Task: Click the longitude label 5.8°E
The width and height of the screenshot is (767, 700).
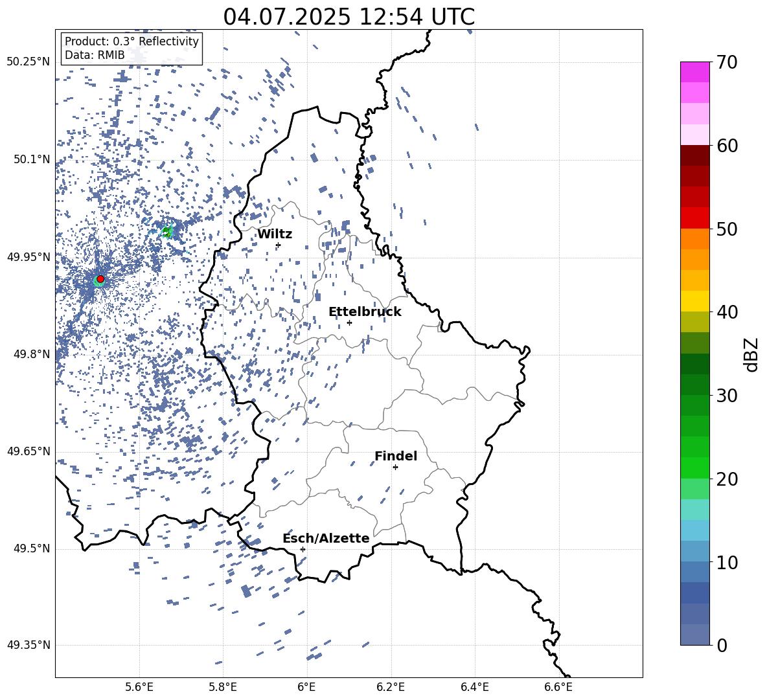Action: [223, 687]
